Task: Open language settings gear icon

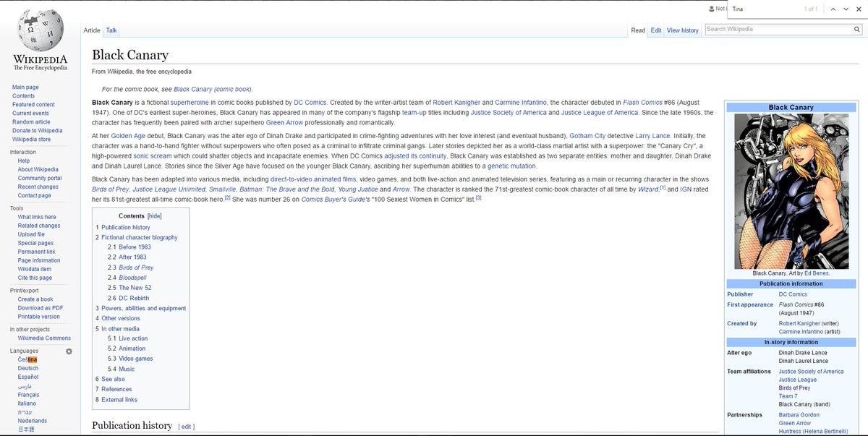Action: click(69, 351)
